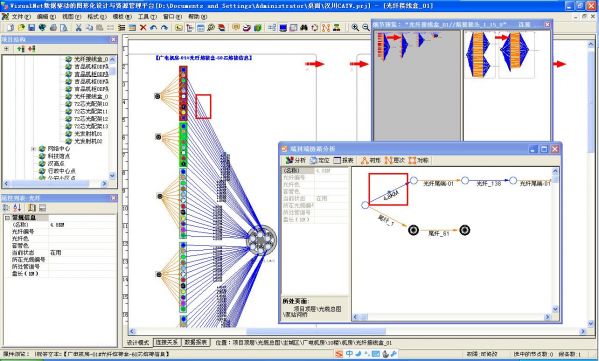This screenshot has height=361, width=599.
Task: Click the horizontal scrollbar under the design canvas
Action: point(357,331)
